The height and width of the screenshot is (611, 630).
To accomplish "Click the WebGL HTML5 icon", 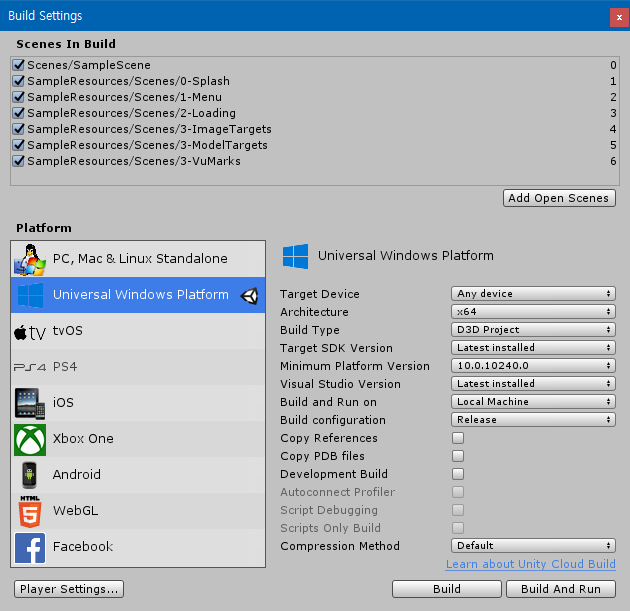I will (x=30, y=511).
